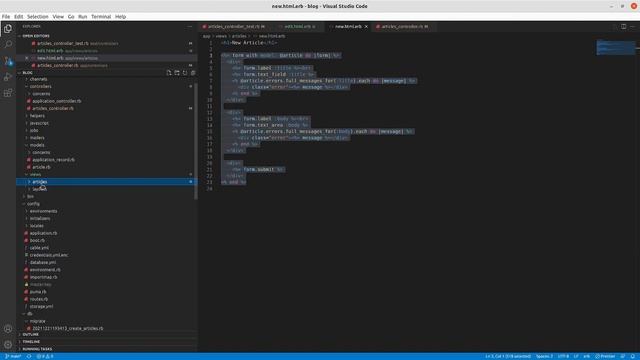Open application_controller.rb in explorer tree
The image size is (640, 360).
(57, 101)
